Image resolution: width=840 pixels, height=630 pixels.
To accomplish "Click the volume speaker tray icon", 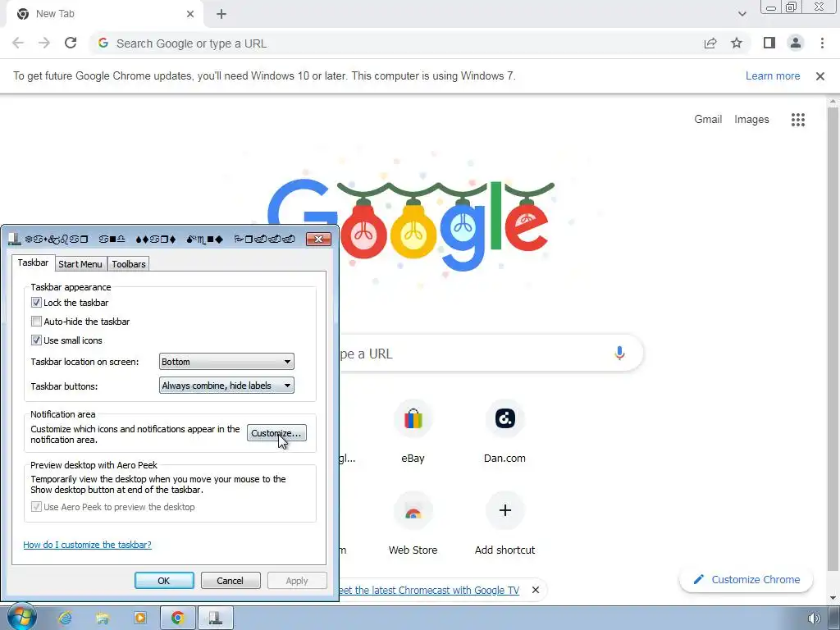I will pyautogui.click(x=814, y=619).
